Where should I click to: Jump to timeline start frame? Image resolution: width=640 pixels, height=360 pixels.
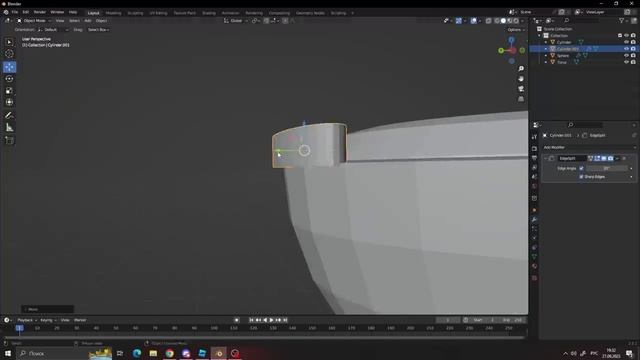tap(251, 320)
